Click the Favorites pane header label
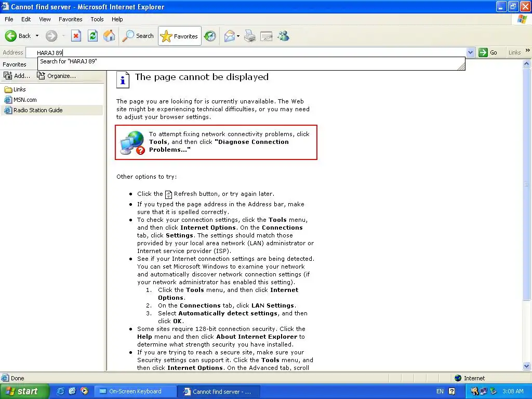Viewport: 532px width, 399px height. click(14, 64)
